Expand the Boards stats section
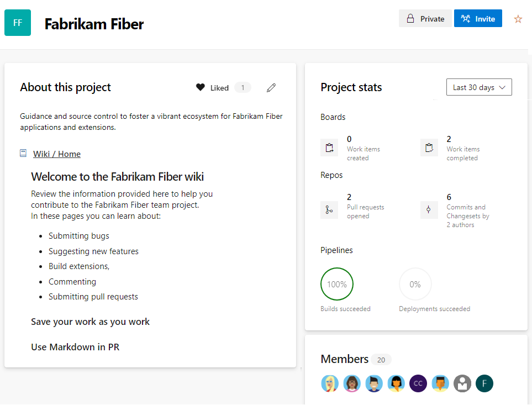Viewport: 532px width, 405px height. click(333, 117)
